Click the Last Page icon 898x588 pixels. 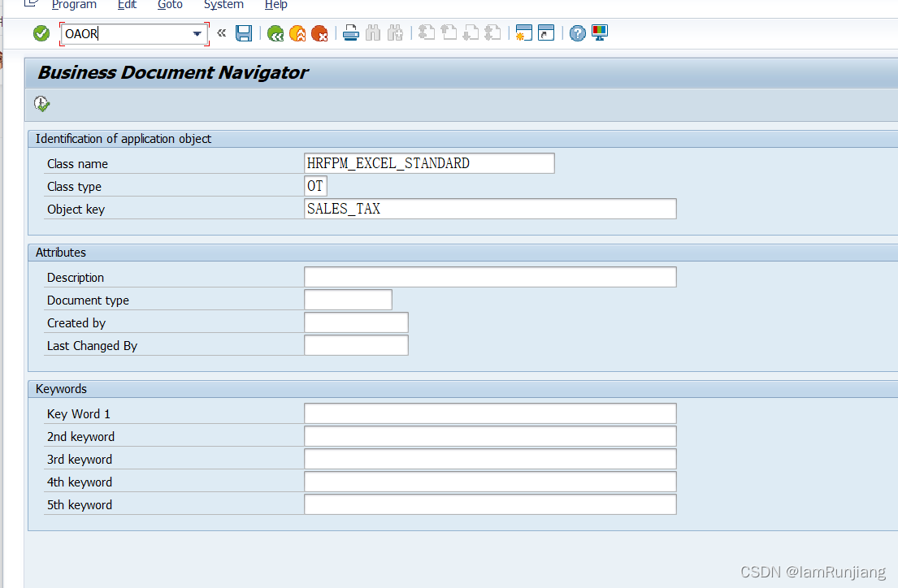493,32
